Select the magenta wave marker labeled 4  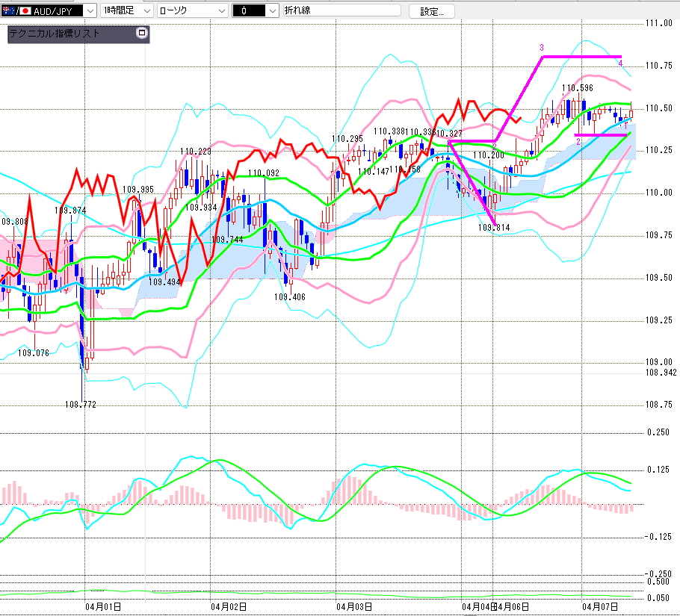pos(620,63)
